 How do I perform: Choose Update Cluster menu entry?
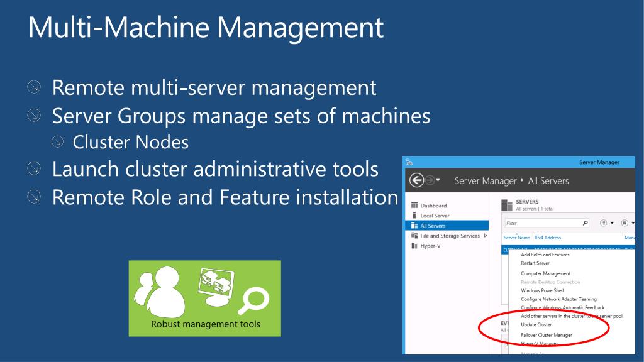(536, 325)
